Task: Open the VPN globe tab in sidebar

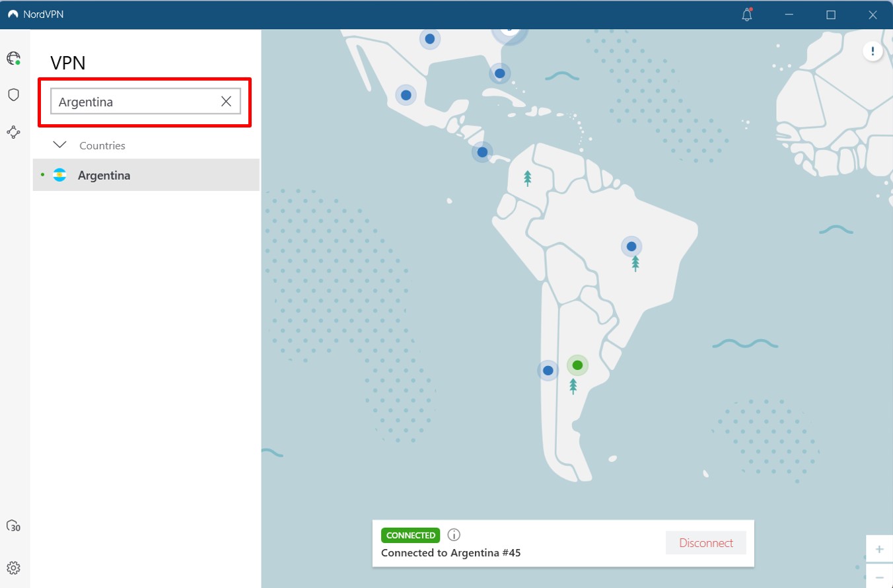Action: point(13,58)
